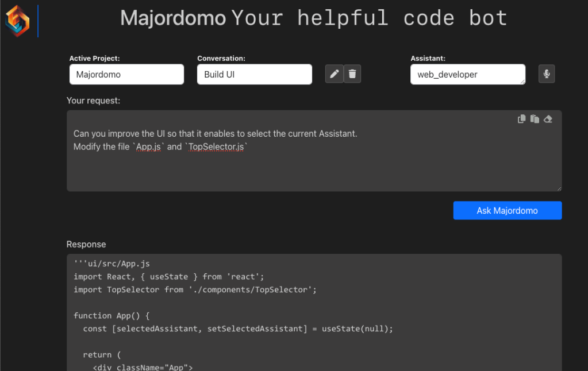
Task: Activate the microphone voice input button
Action: click(x=547, y=74)
